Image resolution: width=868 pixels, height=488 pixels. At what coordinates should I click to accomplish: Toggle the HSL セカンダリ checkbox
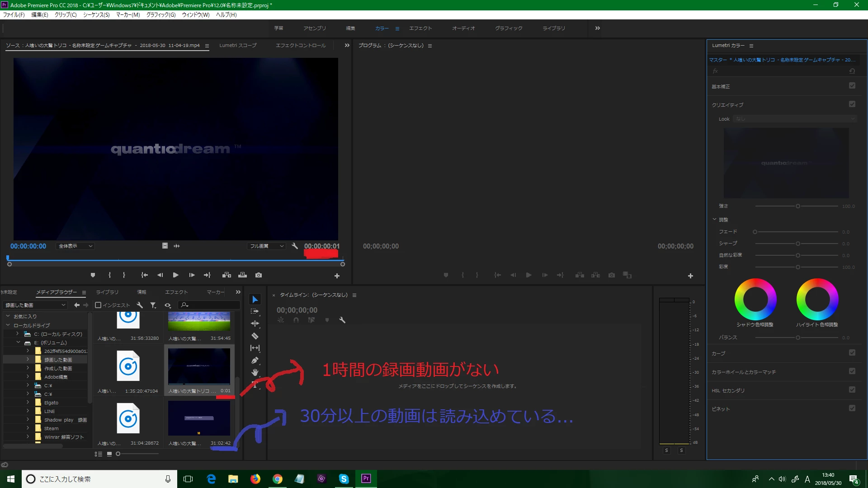852,389
